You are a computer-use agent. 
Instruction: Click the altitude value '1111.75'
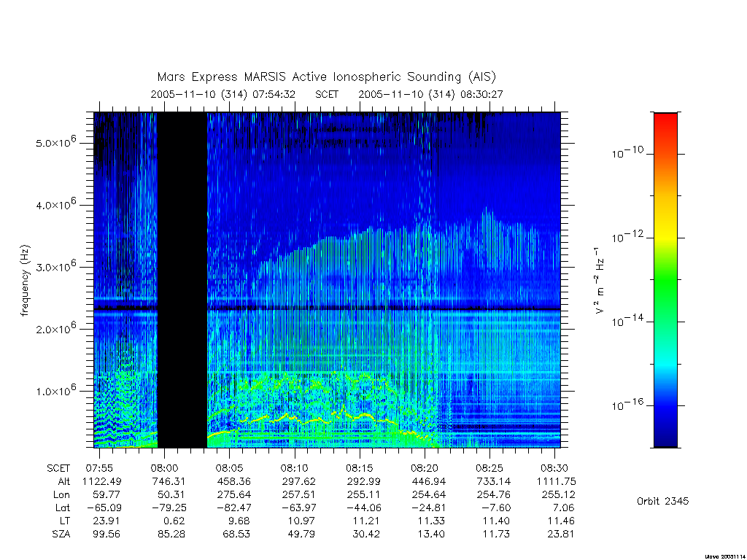point(557,481)
